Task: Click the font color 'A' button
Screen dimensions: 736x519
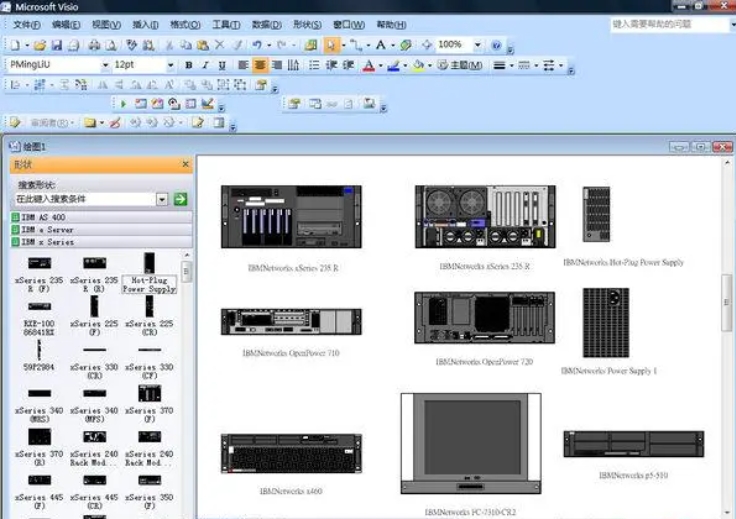Action: point(368,65)
